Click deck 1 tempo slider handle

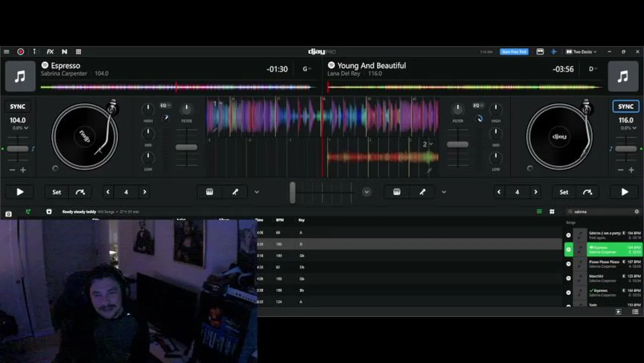tap(18, 149)
